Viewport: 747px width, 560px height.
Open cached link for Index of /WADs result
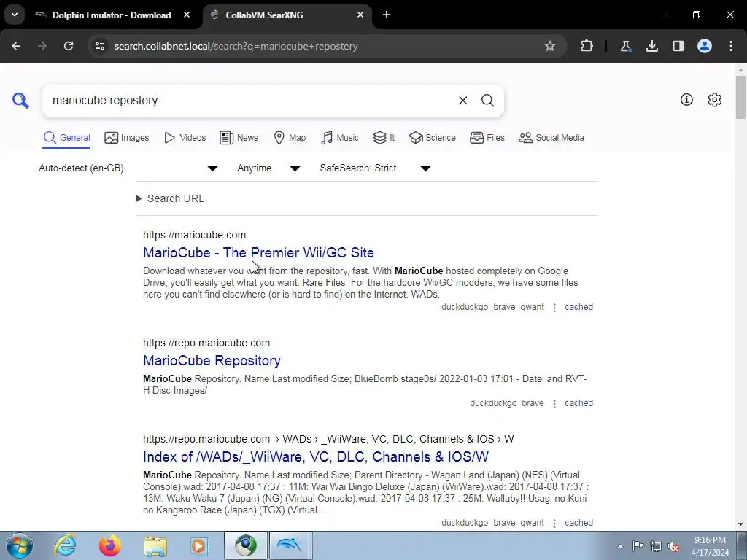pyautogui.click(x=578, y=523)
